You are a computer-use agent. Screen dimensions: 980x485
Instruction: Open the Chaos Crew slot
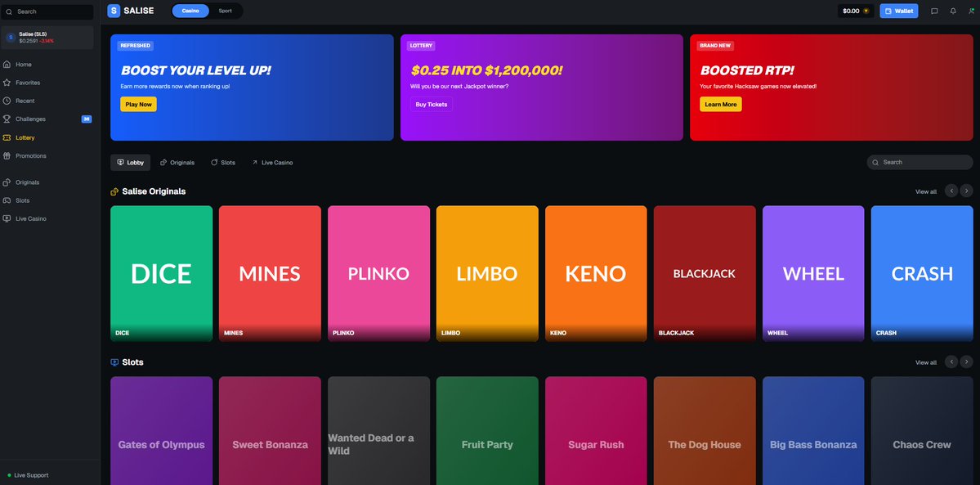point(922,430)
